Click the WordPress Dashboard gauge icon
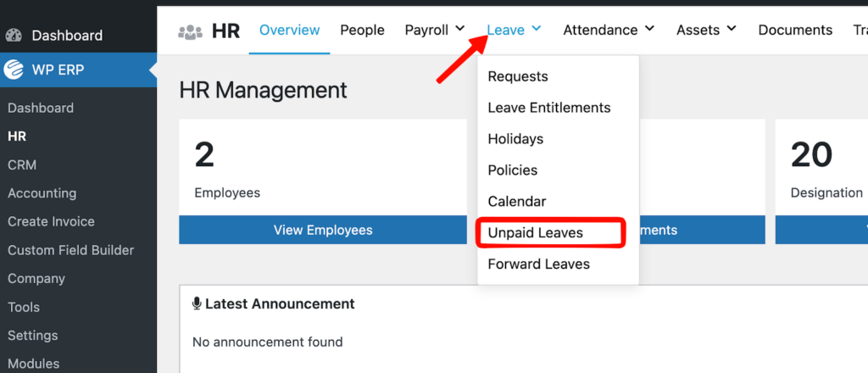This screenshot has height=373, width=868. (x=14, y=36)
